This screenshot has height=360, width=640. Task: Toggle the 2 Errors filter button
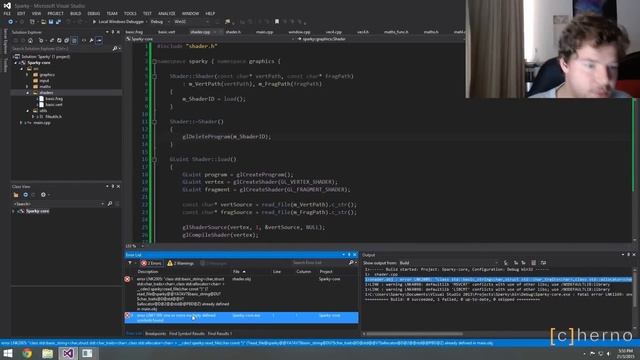click(x=151, y=263)
